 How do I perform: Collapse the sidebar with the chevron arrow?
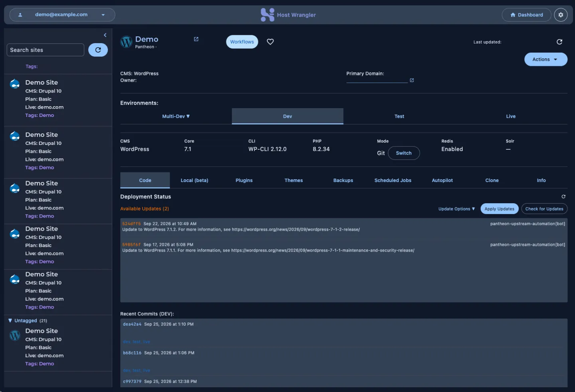[105, 35]
